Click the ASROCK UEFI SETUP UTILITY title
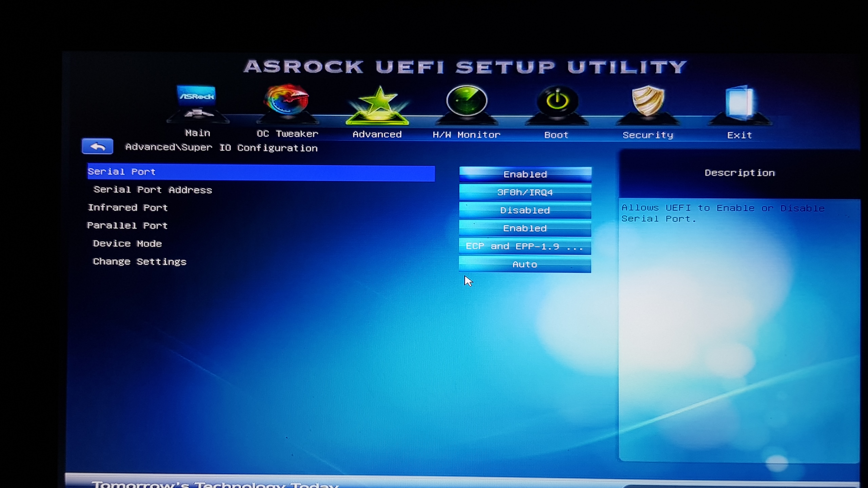 pyautogui.click(x=465, y=66)
